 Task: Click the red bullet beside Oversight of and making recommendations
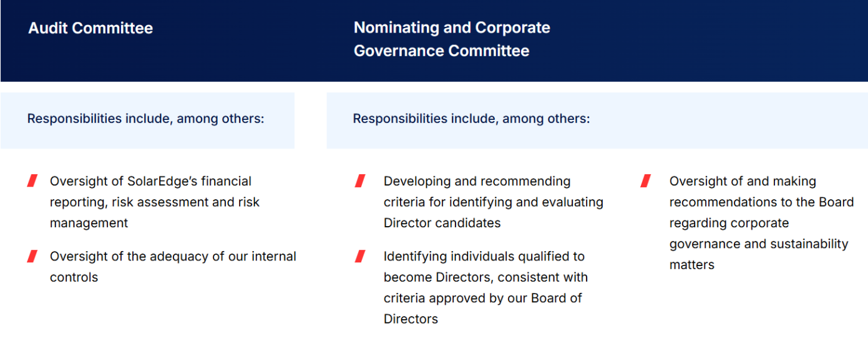(646, 181)
